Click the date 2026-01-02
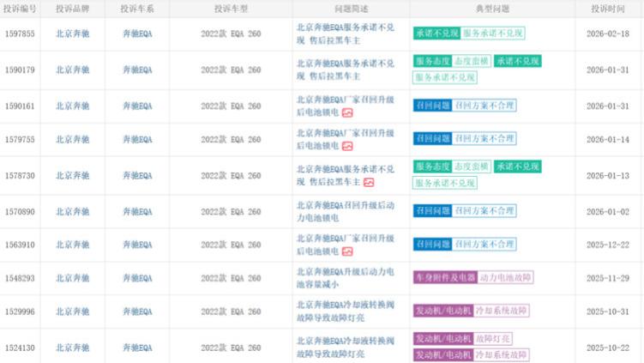The height and width of the screenshot is (363, 644). pyautogui.click(x=608, y=212)
